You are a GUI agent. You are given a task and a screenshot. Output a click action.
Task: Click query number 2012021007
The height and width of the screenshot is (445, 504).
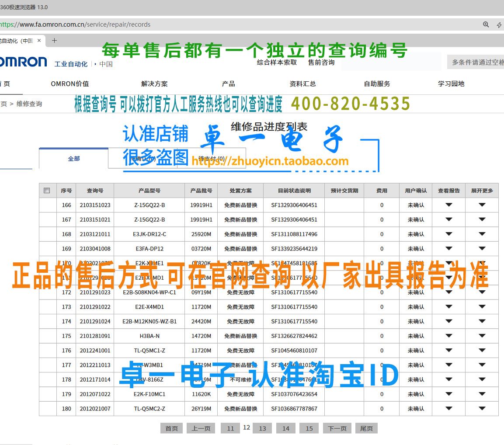pyautogui.click(x=95, y=409)
